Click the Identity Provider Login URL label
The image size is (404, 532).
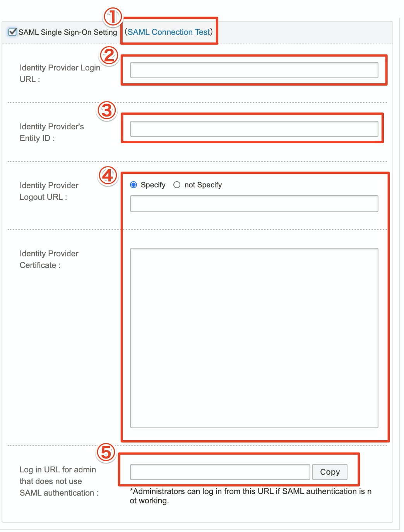pos(60,74)
